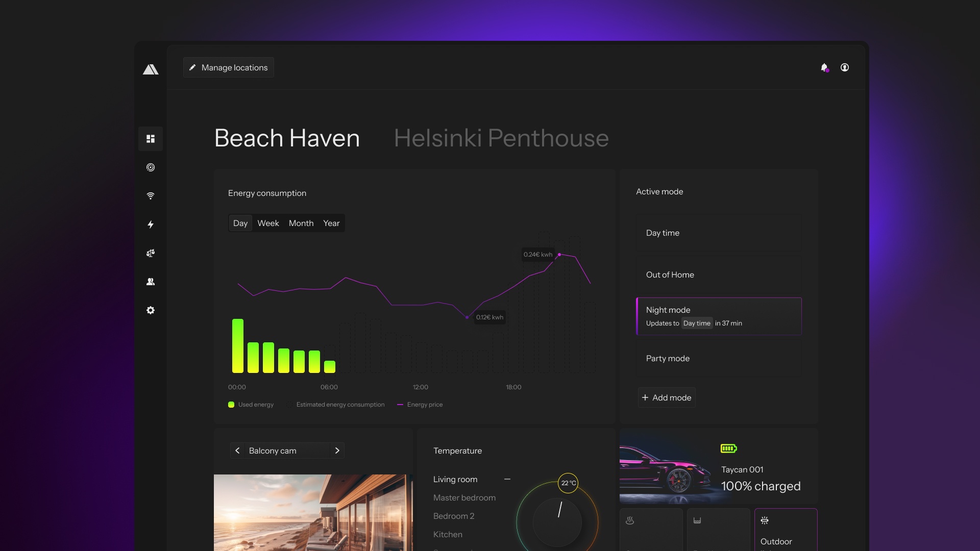The width and height of the screenshot is (980, 551).
Task: Open the notifications bell
Action: click(x=824, y=67)
